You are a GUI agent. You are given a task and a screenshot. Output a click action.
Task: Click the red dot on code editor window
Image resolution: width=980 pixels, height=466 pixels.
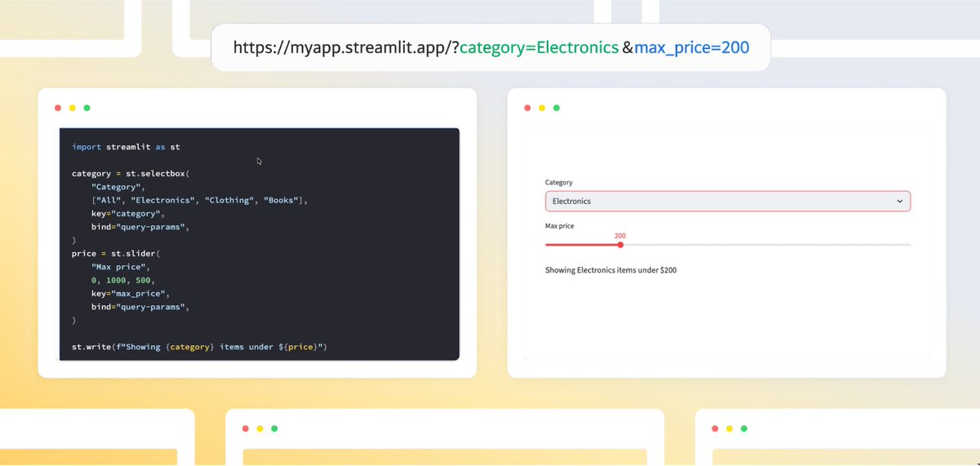pos(58,108)
